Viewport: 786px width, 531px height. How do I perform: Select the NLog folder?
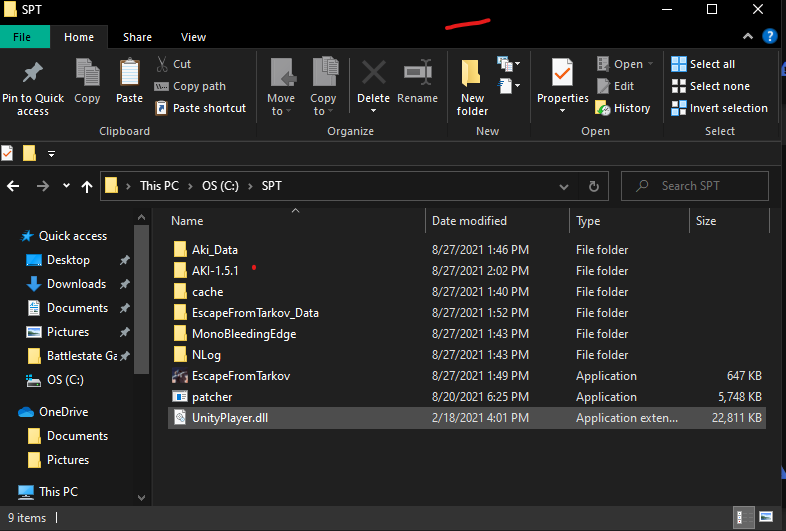coord(206,355)
